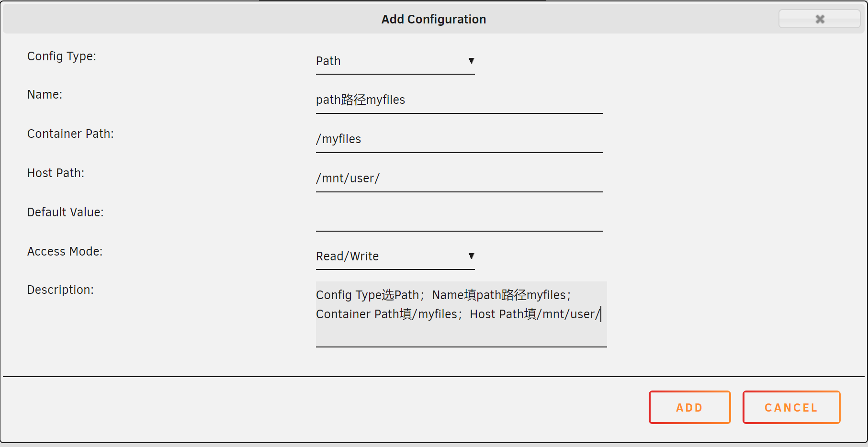
Task: Click the "Default Value:" label
Action: tap(65, 212)
